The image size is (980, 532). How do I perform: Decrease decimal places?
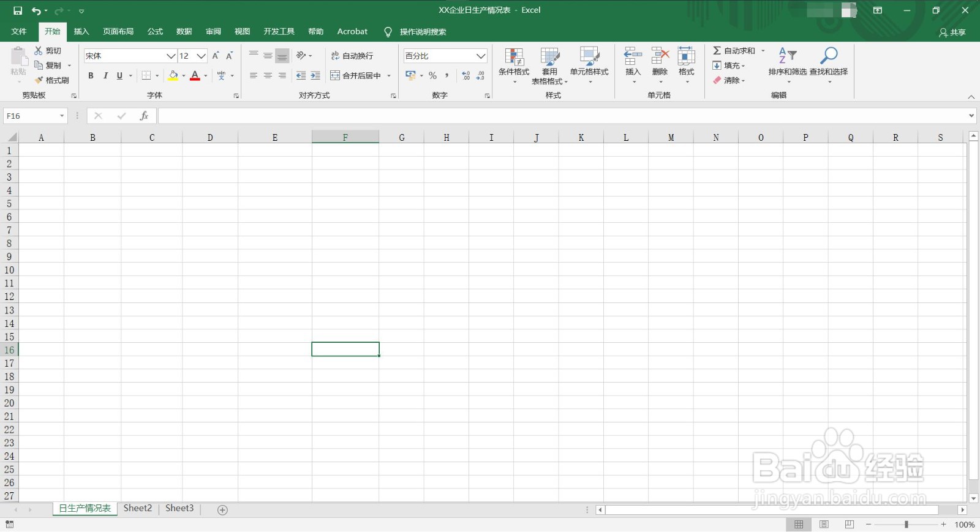coord(481,75)
